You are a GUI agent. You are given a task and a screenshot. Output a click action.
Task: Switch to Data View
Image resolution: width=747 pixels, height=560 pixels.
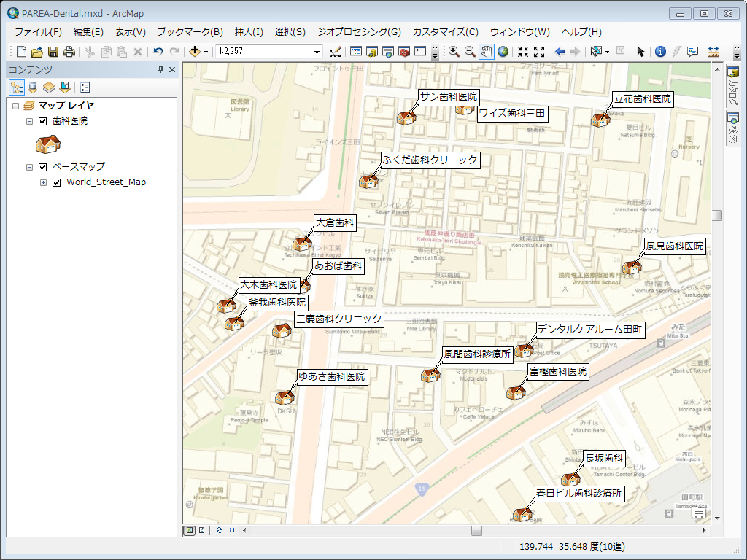click(x=190, y=530)
